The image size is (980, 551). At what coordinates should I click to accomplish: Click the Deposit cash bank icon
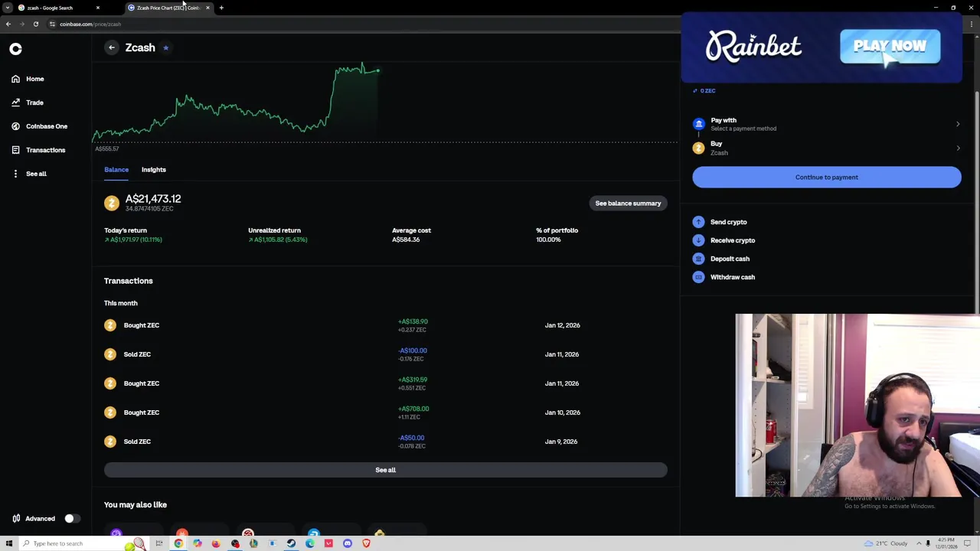tap(698, 259)
